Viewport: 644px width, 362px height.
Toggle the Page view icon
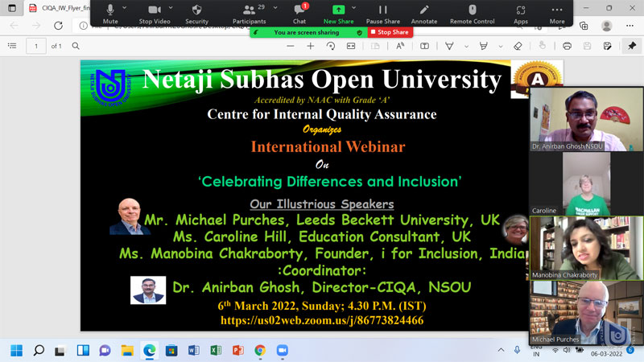[x=375, y=46]
